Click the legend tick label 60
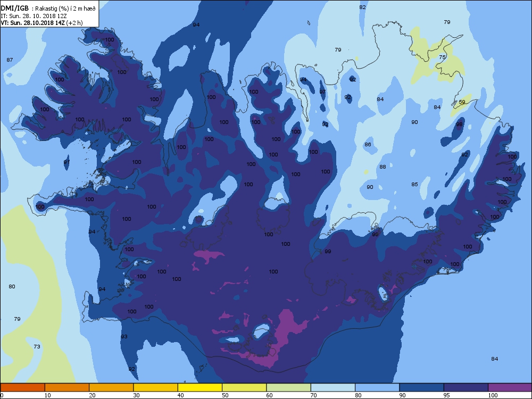 tap(269, 395)
